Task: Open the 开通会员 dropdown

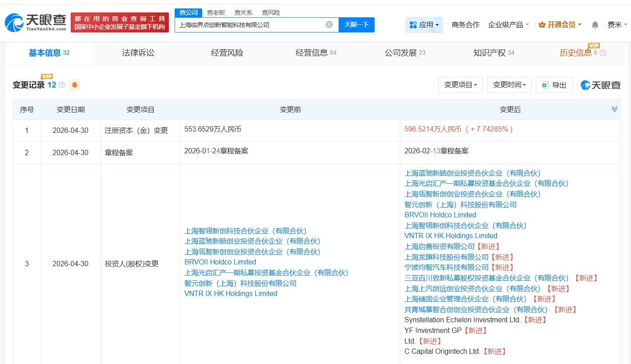Action: [x=560, y=25]
